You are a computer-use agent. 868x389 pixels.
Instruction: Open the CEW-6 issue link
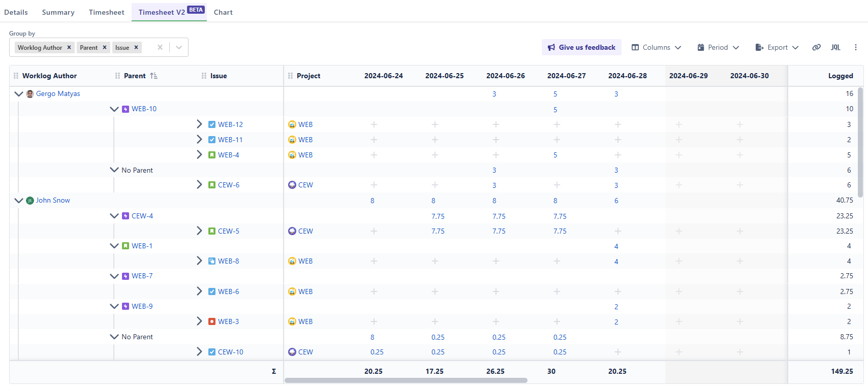(229, 185)
